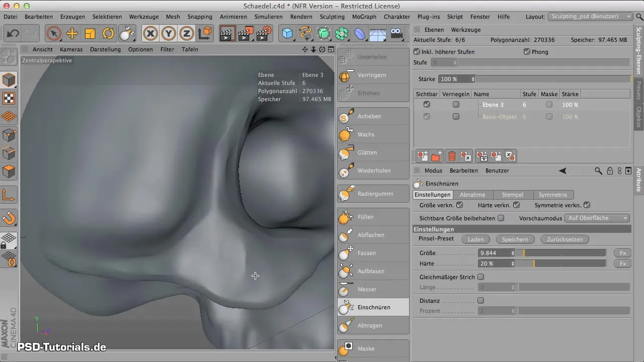Enable the mask for Ebene 3

point(549,105)
